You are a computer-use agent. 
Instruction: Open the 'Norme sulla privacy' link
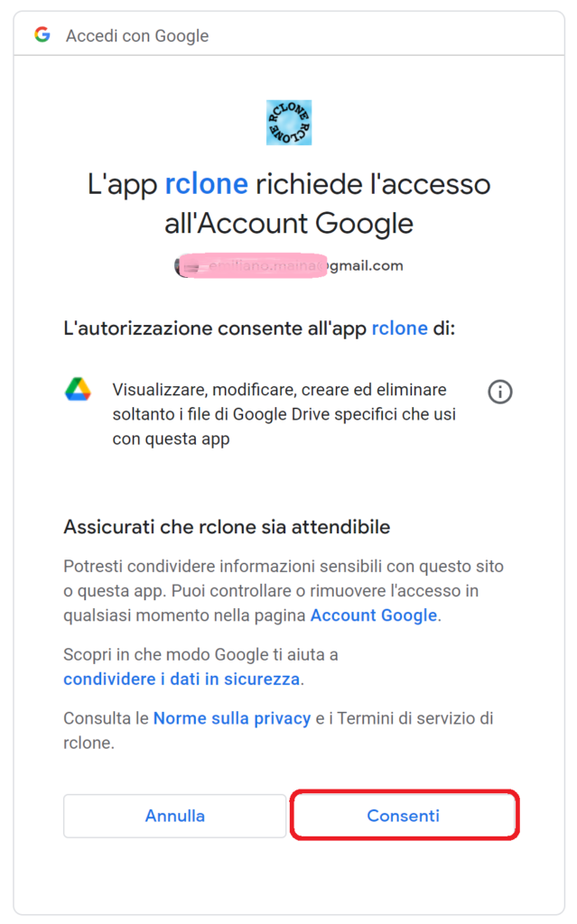[231, 718]
